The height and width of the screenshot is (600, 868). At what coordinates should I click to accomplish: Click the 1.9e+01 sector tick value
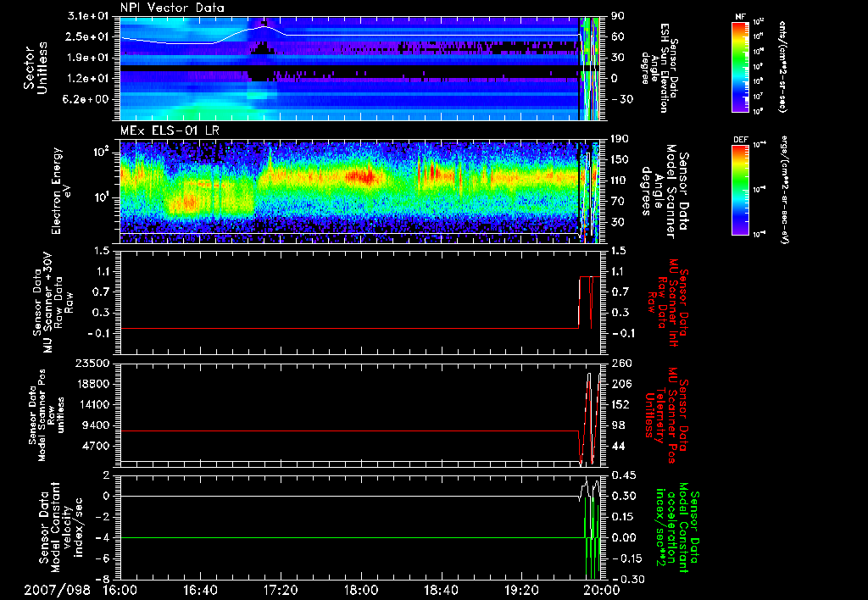pyautogui.click(x=88, y=58)
